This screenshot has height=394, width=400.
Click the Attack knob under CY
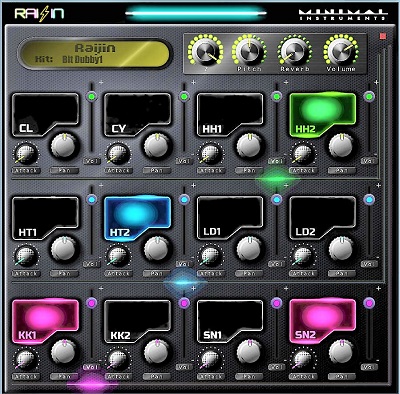click(x=118, y=154)
